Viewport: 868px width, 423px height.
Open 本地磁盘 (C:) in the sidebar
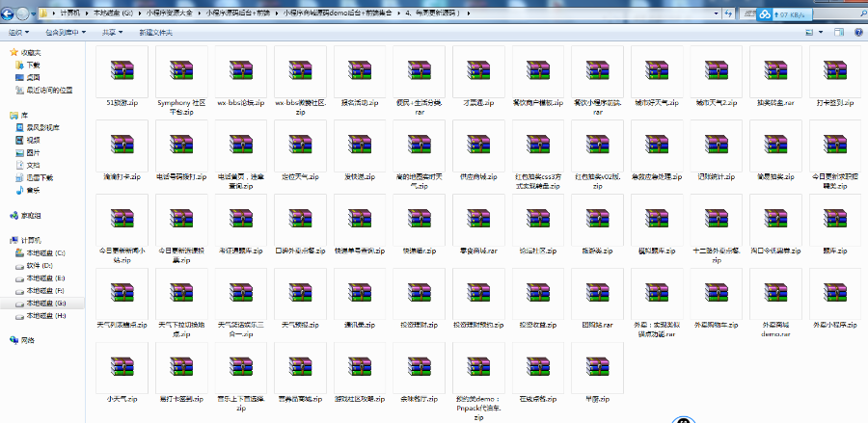(46, 253)
